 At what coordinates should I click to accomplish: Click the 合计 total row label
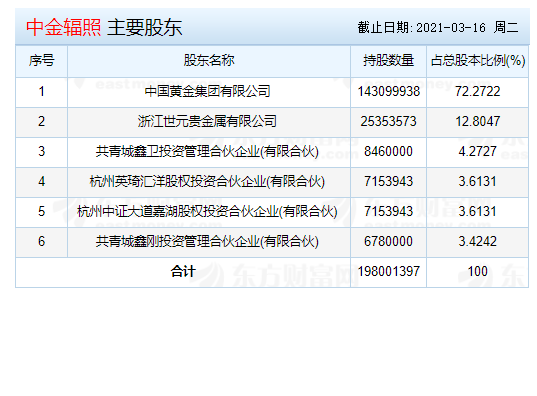(183, 272)
